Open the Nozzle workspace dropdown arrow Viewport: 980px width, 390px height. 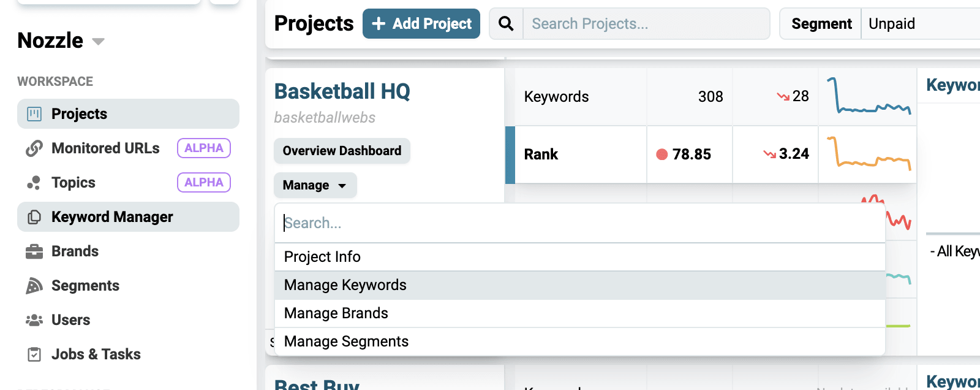98,42
